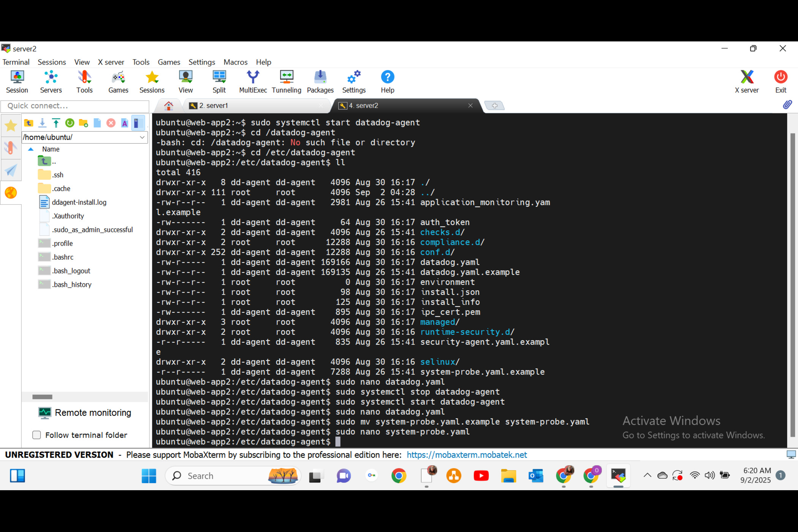Refresh the SFTP folder listing

coord(70,123)
